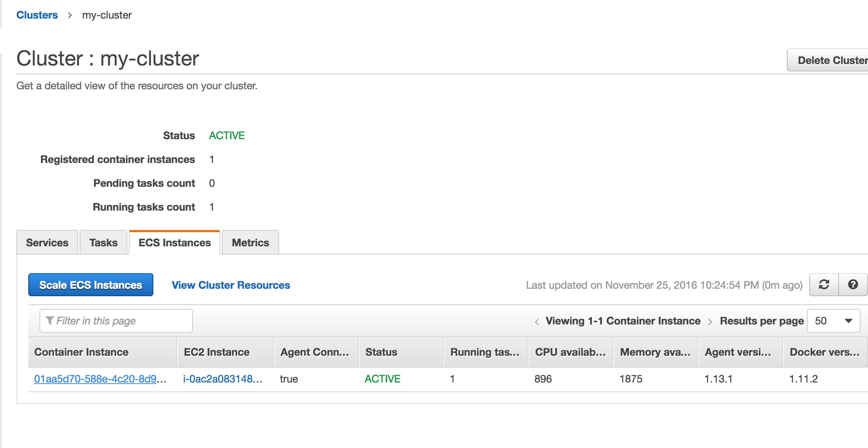868x448 pixels.
Task: Open Results per page dropdown
Action: pos(833,321)
